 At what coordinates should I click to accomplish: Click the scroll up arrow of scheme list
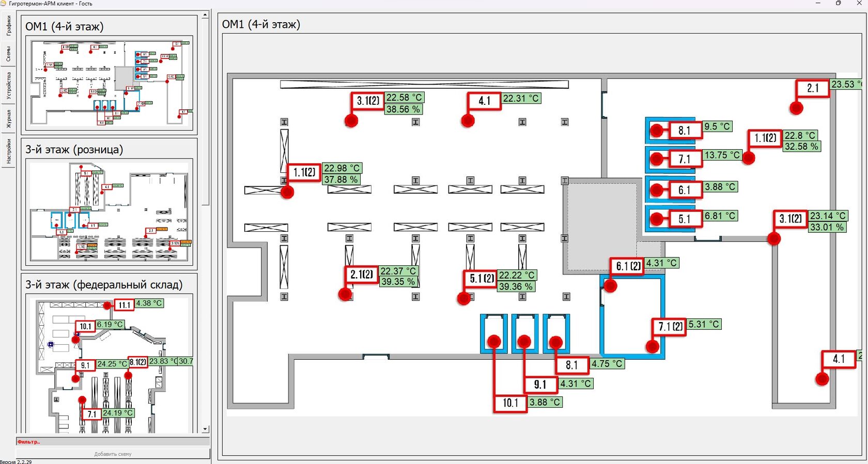(x=205, y=15)
